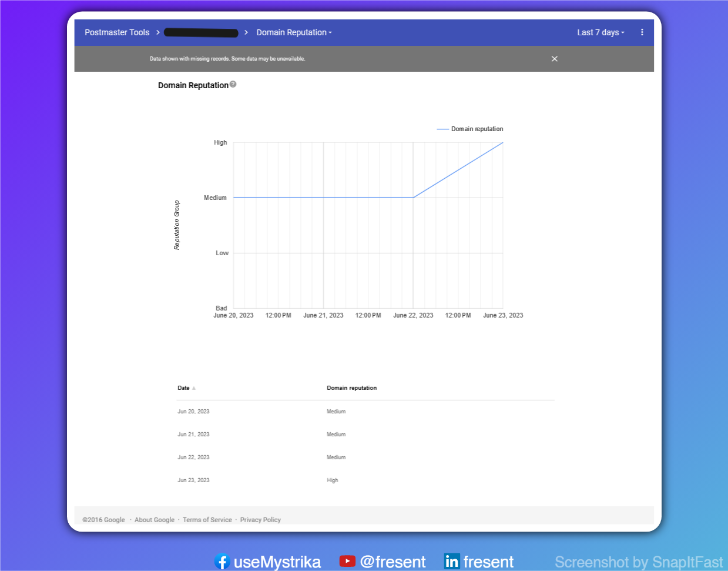728x571 pixels.
Task: Sort table by Date arrow icon
Action: coord(194,388)
